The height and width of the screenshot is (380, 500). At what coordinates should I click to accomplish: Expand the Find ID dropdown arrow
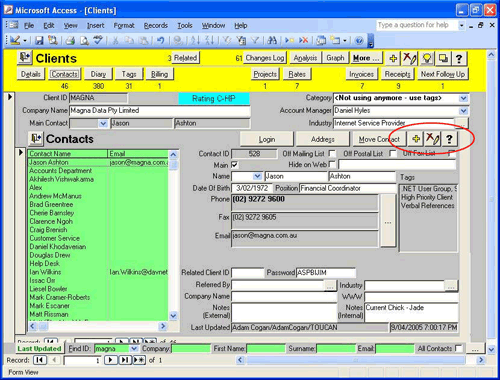(x=134, y=349)
